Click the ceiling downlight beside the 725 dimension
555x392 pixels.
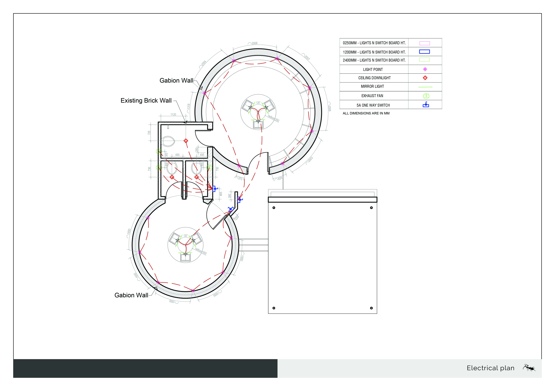(186, 141)
